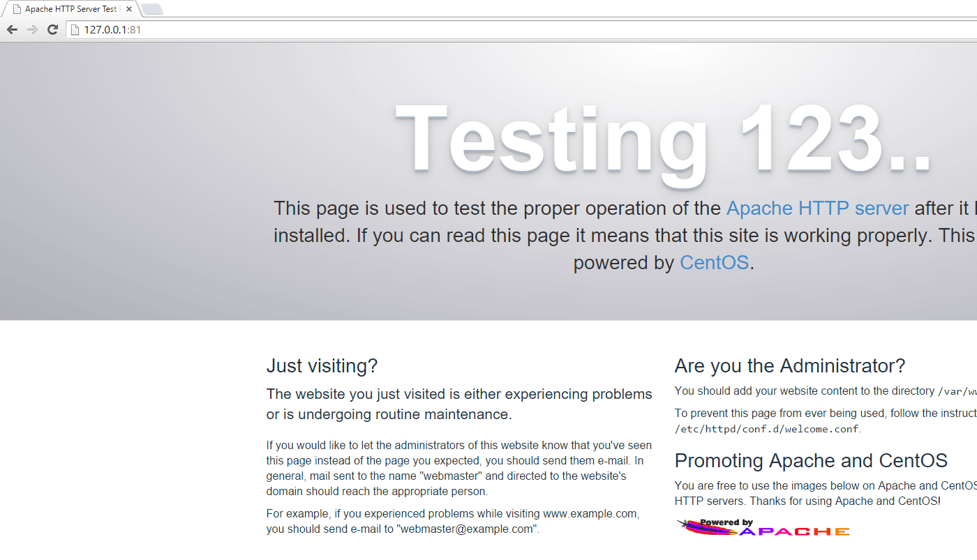Click the paragraph starting "If you would like to let"
This screenshot has width=977, height=560.
[459, 468]
